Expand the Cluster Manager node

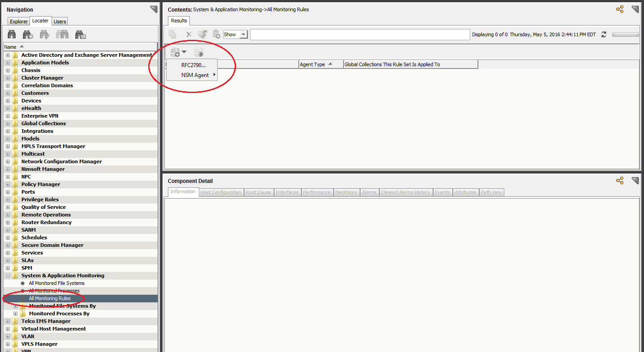(x=8, y=78)
